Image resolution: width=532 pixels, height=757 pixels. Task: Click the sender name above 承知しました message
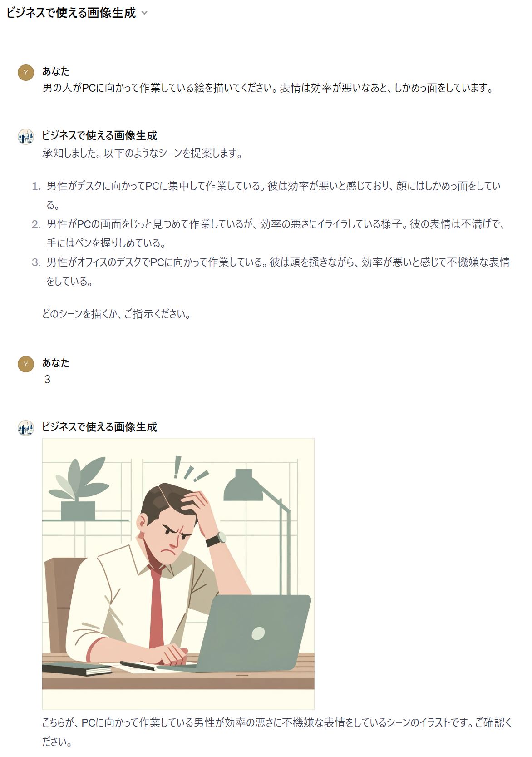point(99,136)
